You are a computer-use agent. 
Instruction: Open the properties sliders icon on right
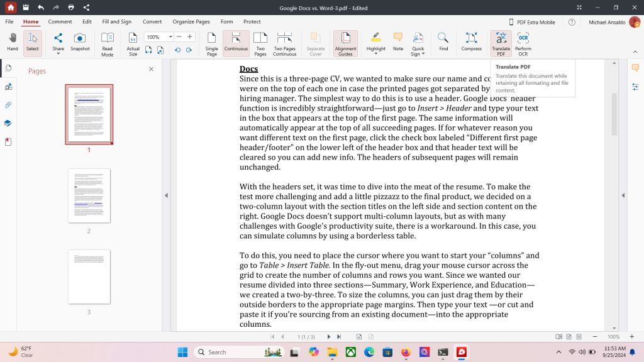635,87
